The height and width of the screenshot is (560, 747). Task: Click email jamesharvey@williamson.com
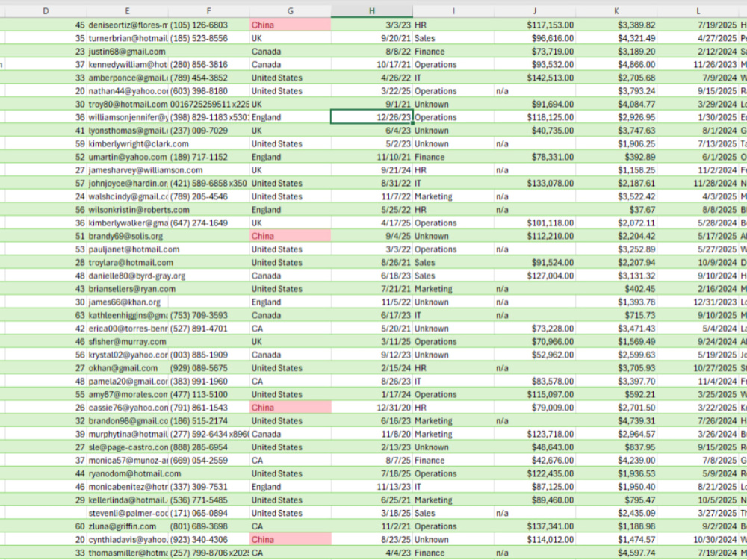(x=127, y=170)
